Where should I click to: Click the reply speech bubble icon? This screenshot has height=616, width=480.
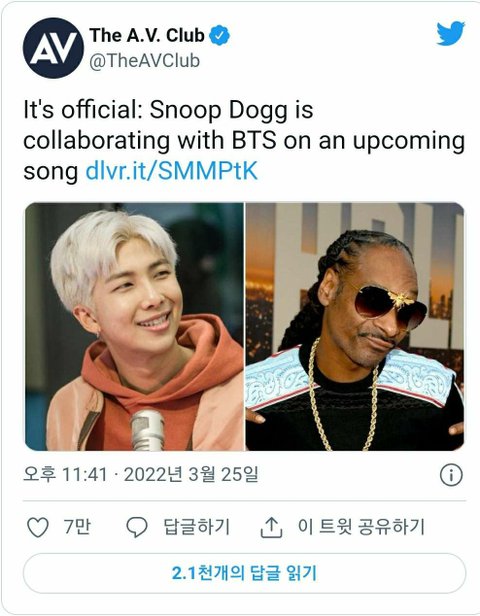pyautogui.click(x=137, y=527)
